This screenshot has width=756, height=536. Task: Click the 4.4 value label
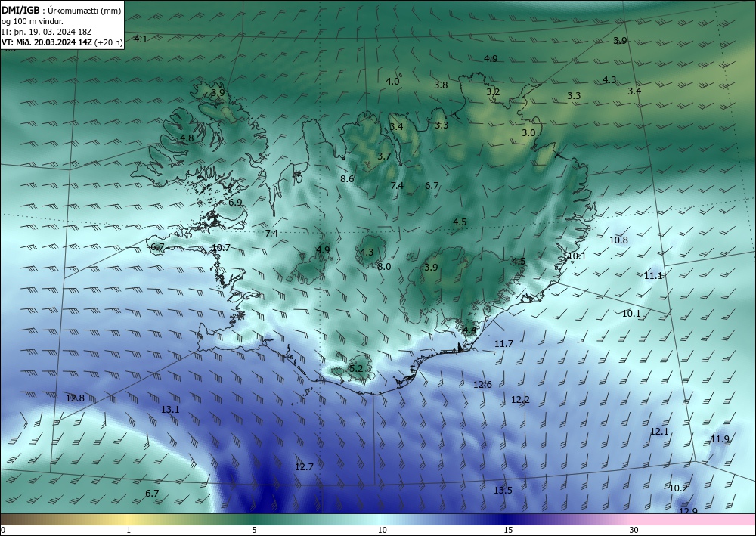[x=469, y=330]
